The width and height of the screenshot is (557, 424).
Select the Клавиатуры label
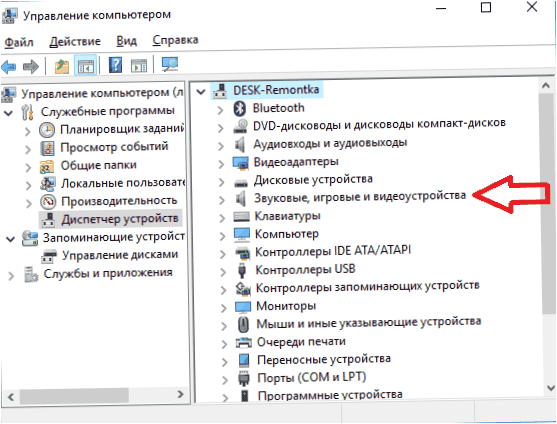tap(287, 216)
